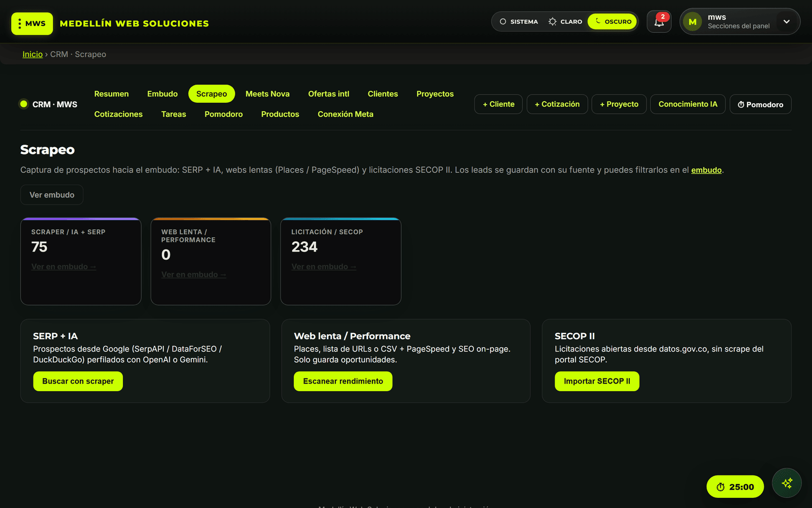Click the count 234 in Licitación card
Image resolution: width=812 pixels, height=508 pixels.
point(304,247)
